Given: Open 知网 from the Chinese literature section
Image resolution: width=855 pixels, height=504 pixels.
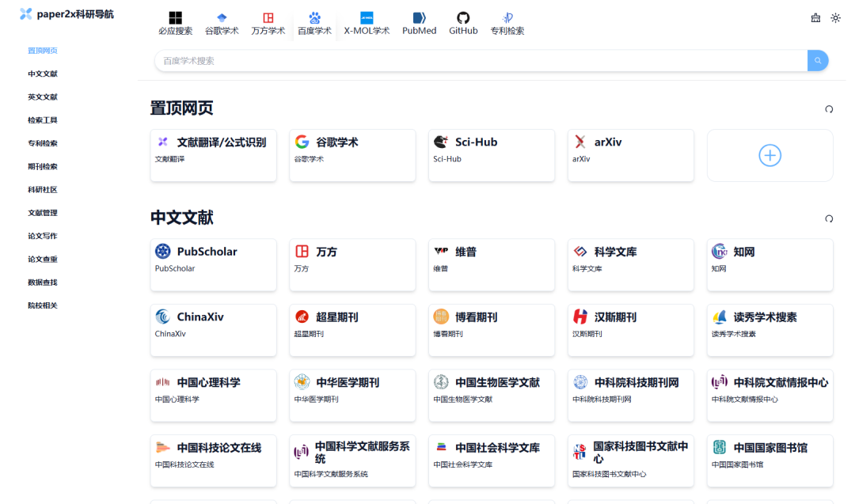Looking at the screenshot, I should pyautogui.click(x=769, y=264).
